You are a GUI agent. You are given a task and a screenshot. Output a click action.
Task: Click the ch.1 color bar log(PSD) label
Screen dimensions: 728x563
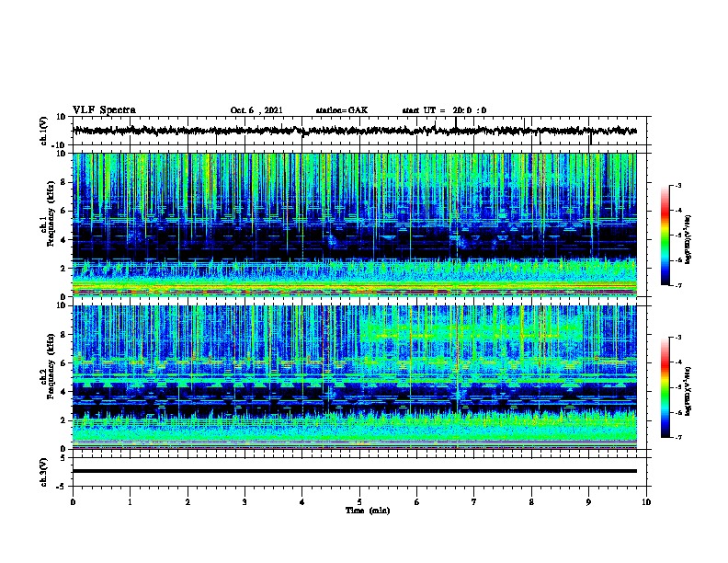688,240
